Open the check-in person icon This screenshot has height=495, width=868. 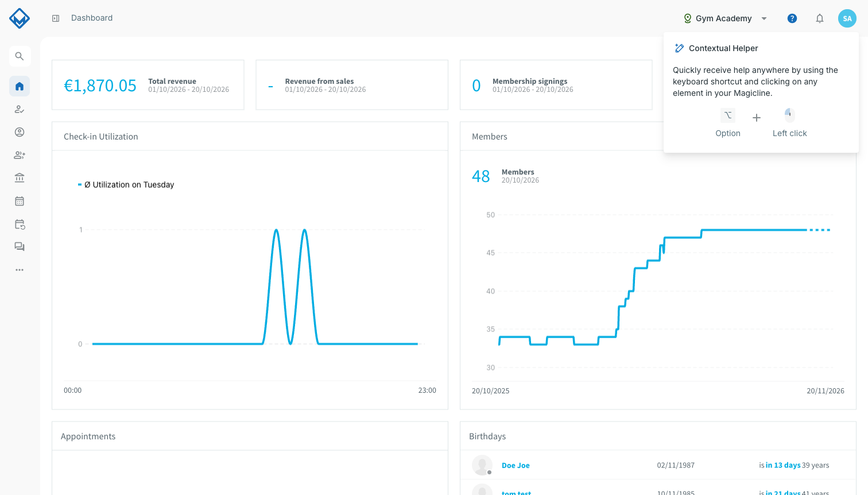tap(20, 109)
